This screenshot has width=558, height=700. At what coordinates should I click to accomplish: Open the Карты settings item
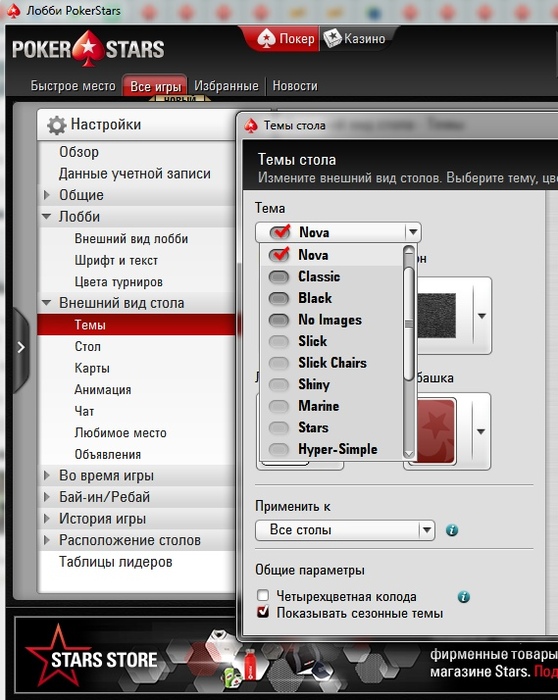[x=92, y=368]
